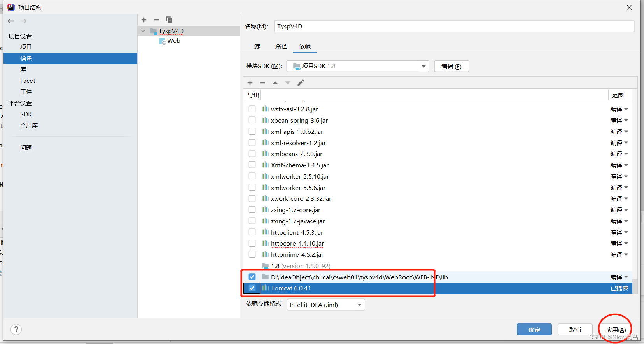Viewport: 644px width, 344px height.
Task: Change scope of zxing-1.7-javase.jar
Action: [x=619, y=221]
